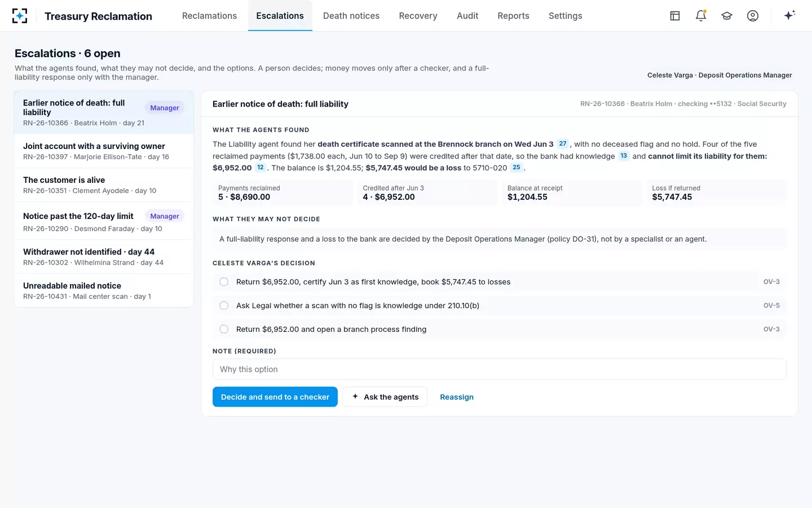Click the 'Credited after Jun 3' card
Viewport: 812px width, 508px height.
[427, 192]
